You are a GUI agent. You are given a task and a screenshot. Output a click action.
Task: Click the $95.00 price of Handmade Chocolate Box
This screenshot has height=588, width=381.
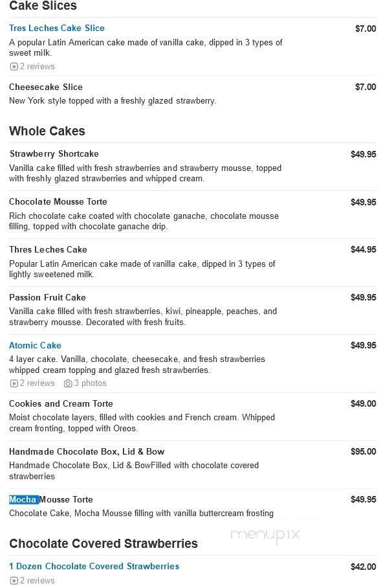coord(363,451)
